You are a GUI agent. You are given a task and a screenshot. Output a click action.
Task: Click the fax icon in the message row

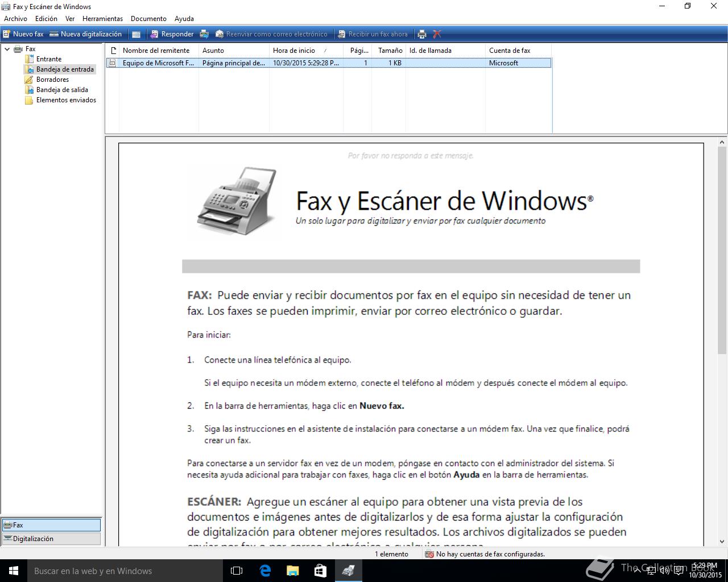(x=113, y=63)
